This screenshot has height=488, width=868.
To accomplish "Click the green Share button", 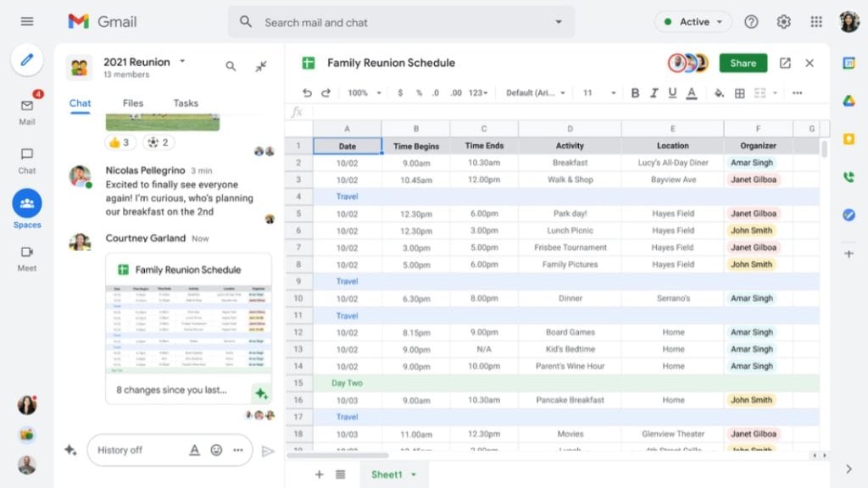I will coord(743,63).
